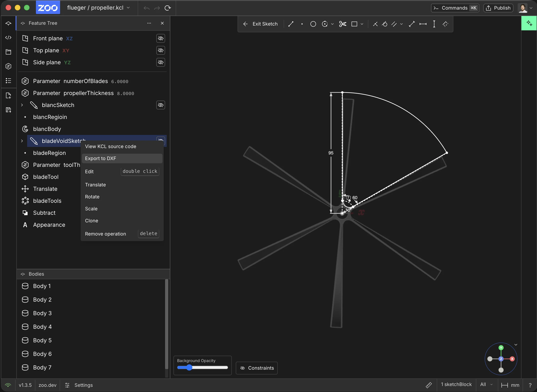
Task: Select the Vertical distance tool
Action: (434, 24)
